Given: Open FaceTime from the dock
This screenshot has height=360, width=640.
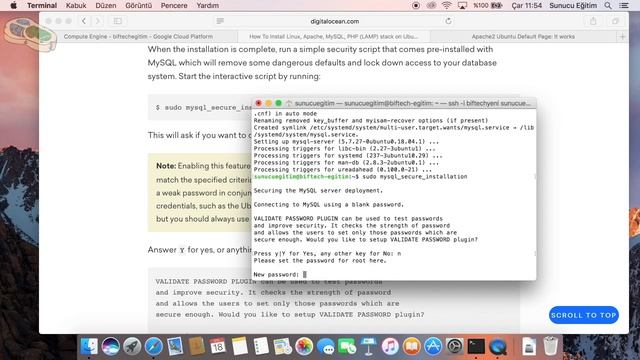Looking at the screenshot, I should tap(347, 347).
